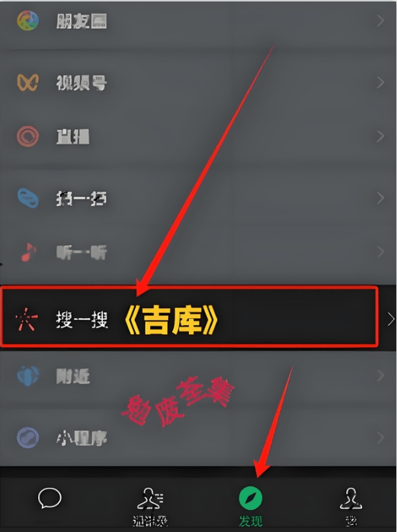Tap the Scan (扫一扫) blue icon
The image size is (397, 532).
tap(28, 198)
